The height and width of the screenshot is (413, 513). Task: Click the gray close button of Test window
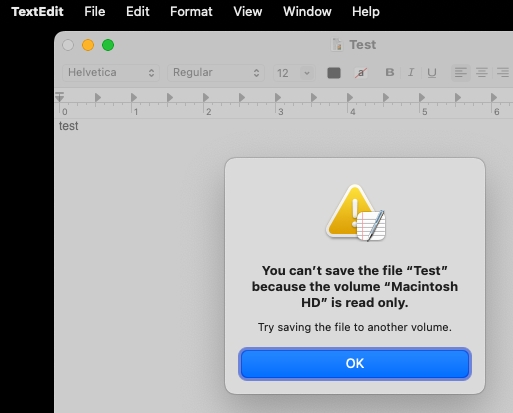click(68, 45)
